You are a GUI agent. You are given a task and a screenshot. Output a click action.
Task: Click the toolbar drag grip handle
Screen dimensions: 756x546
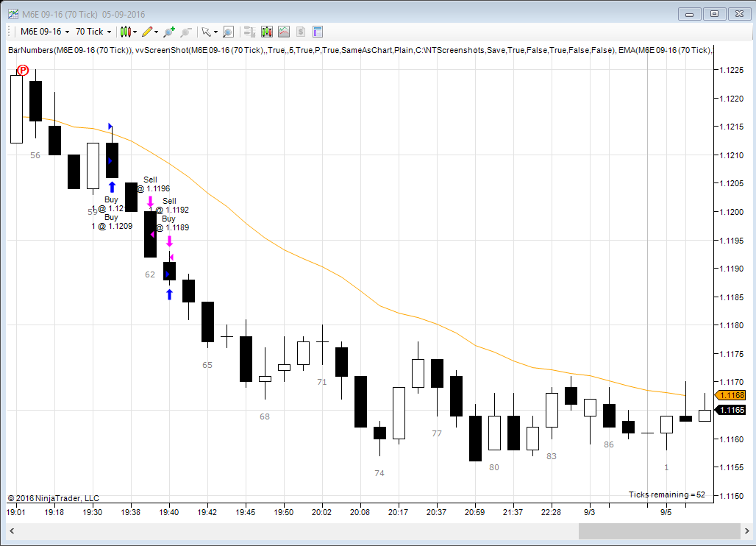[x=10, y=32]
